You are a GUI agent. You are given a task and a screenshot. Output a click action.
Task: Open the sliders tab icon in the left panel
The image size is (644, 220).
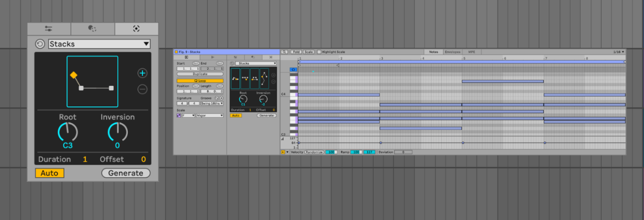tap(49, 29)
